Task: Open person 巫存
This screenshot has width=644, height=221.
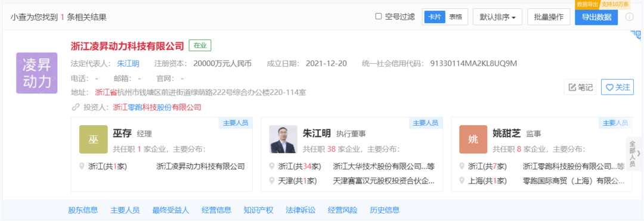Action: click(x=122, y=133)
